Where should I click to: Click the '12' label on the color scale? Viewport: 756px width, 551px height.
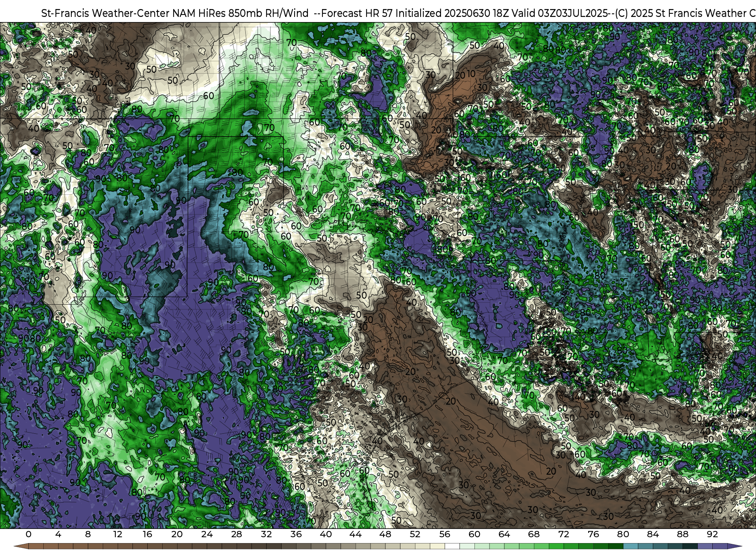(118, 534)
